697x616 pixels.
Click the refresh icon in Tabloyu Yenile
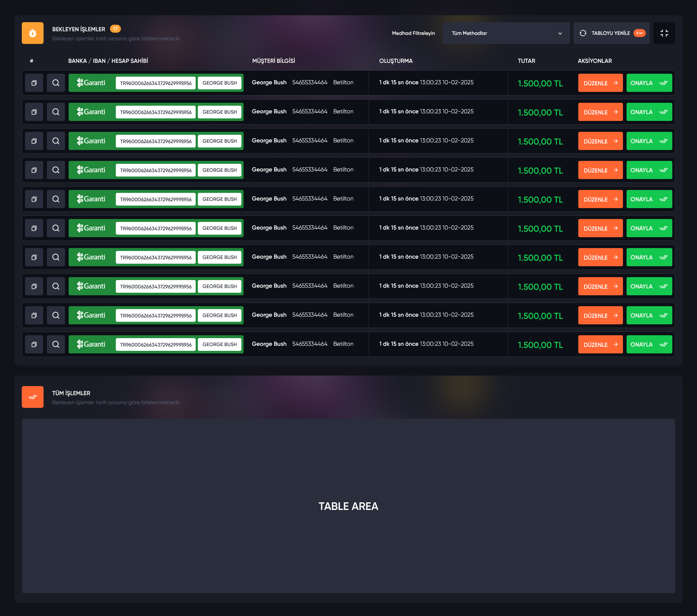pos(583,33)
